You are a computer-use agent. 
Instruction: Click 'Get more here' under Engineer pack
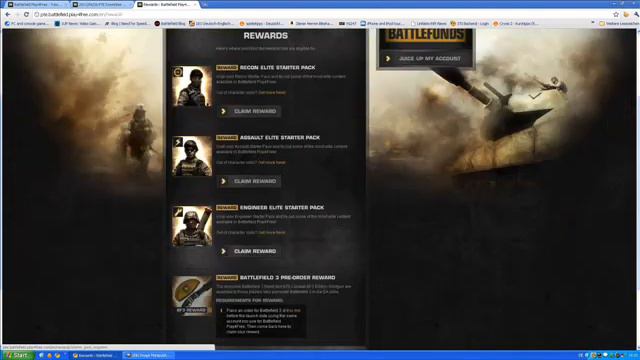tap(272, 233)
